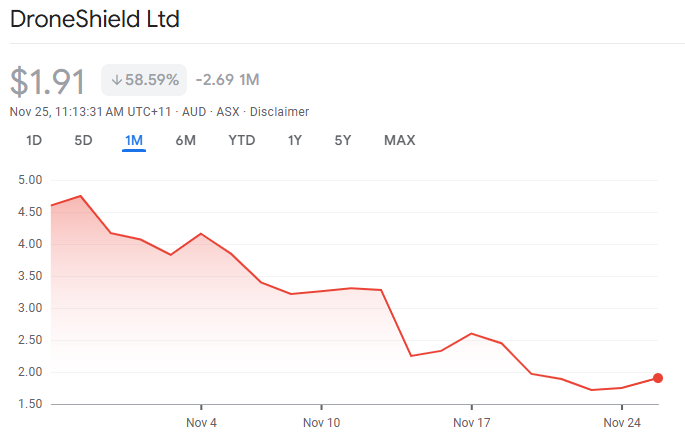The width and height of the screenshot is (685, 441).
Task: Click the down arrow in percentage badge
Action: click(116, 80)
